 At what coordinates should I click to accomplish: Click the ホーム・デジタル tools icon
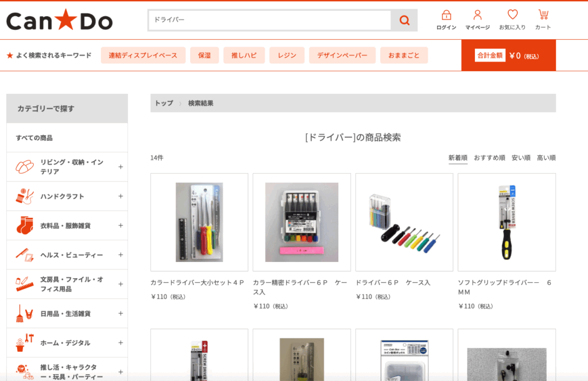[25, 342]
